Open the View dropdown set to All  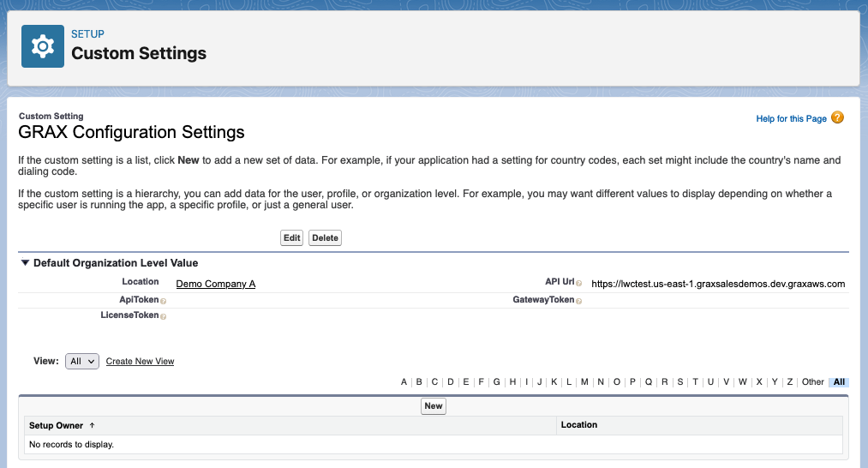(x=82, y=361)
